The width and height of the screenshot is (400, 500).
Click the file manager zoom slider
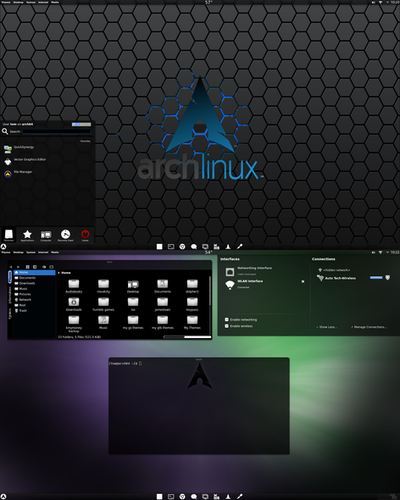(x=187, y=337)
